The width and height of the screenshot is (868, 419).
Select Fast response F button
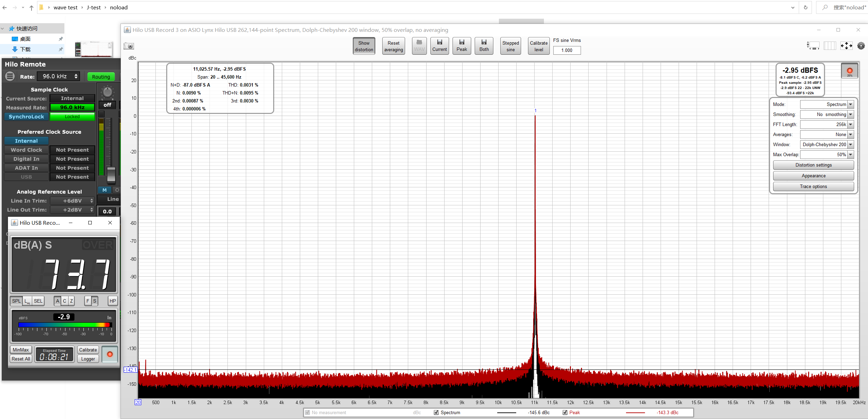(88, 301)
